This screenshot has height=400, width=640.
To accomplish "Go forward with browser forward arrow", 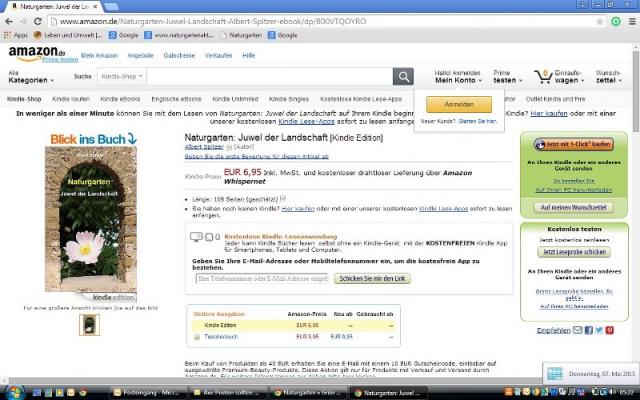I will 23,21.
